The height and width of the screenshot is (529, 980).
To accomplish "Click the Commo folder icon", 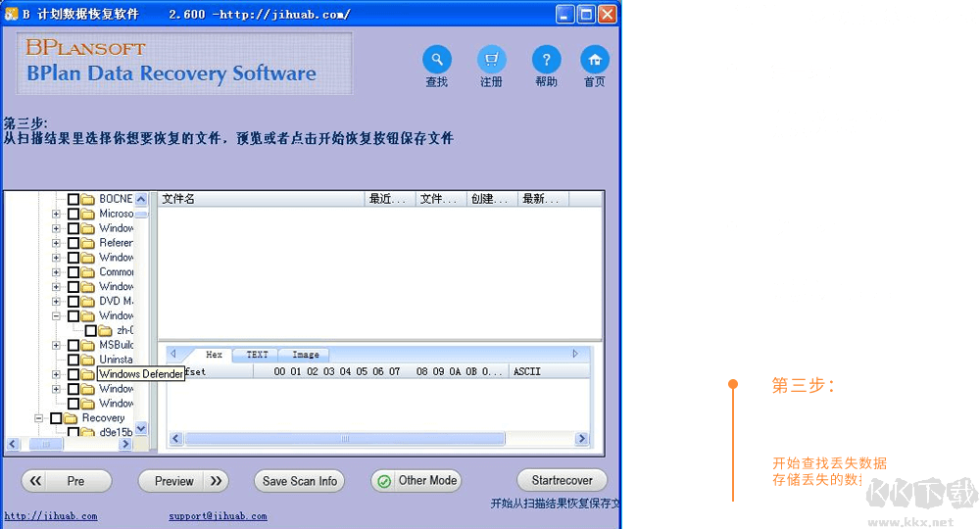I will click(x=88, y=272).
